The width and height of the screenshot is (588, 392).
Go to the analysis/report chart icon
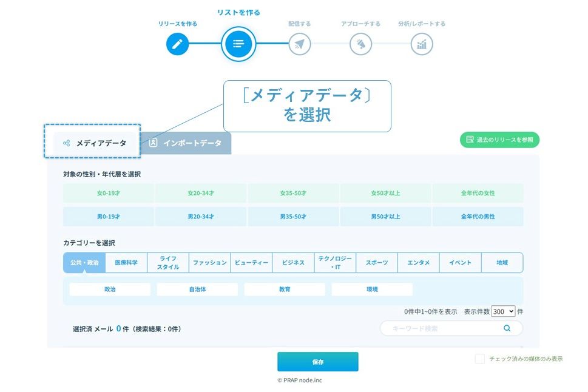422,44
